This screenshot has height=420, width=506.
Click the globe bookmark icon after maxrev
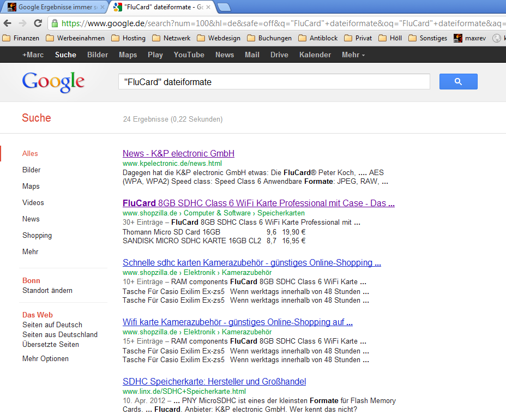pos(497,38)
